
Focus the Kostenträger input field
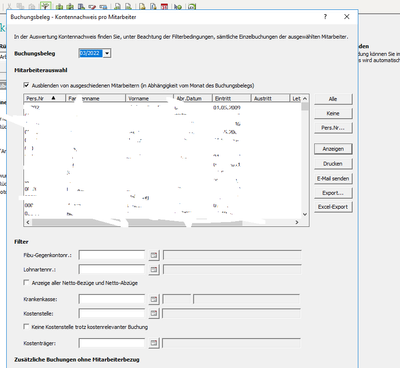(112, 343)
